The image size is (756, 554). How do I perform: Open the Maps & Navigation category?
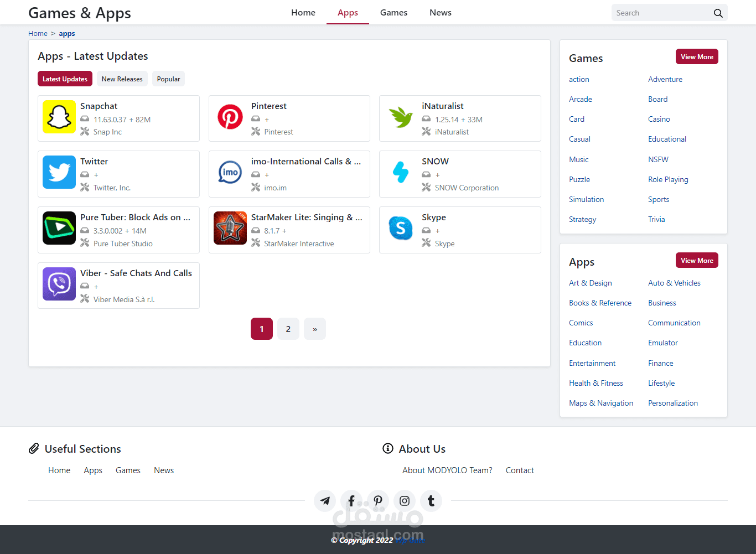(601, 403)
